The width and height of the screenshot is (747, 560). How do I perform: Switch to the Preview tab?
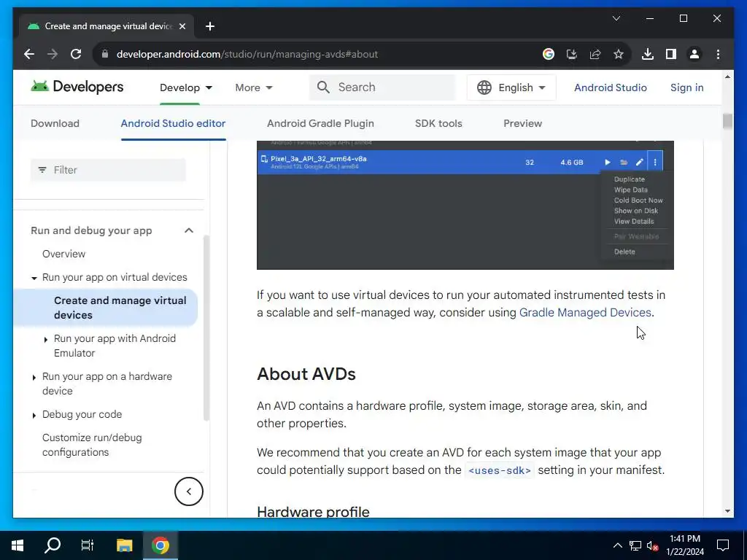click(522, 123)
